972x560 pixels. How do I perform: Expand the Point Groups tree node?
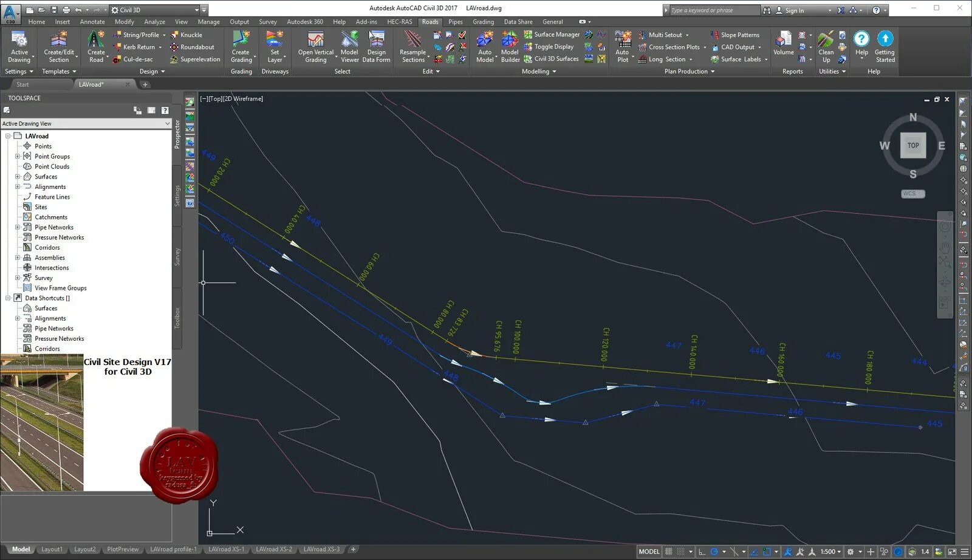(18, 156)
